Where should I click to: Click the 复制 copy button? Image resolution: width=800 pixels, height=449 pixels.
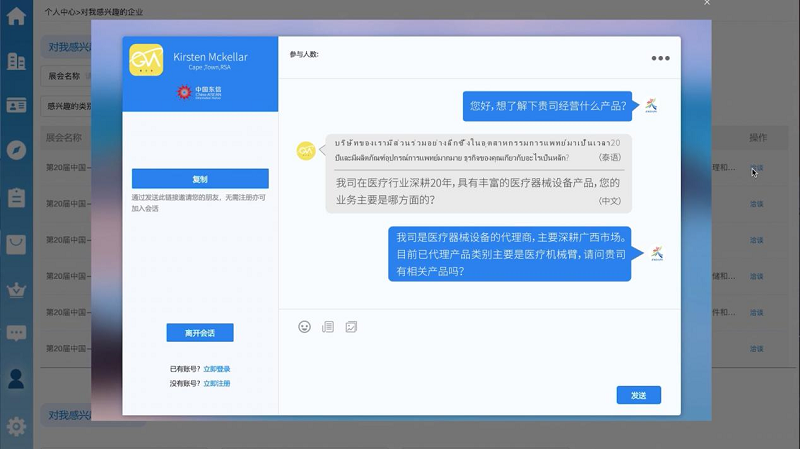(200, 179)
